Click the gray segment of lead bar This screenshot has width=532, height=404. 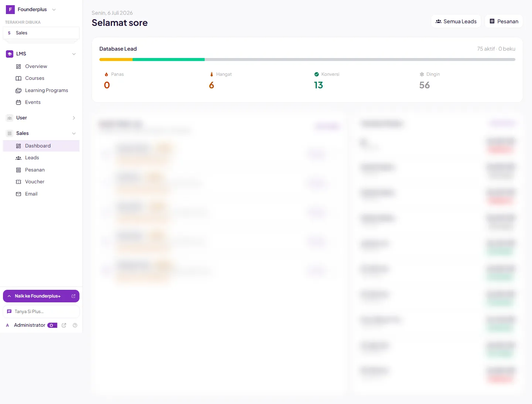(x=360, y=60)
